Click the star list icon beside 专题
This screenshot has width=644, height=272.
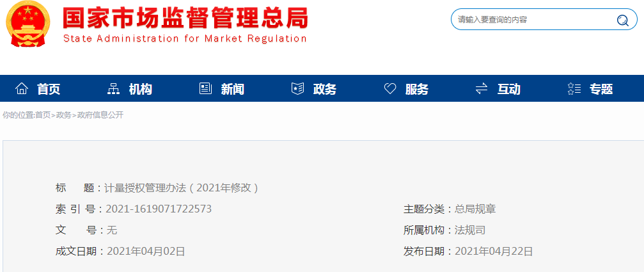pyautogui.click(x=574, y=88)
